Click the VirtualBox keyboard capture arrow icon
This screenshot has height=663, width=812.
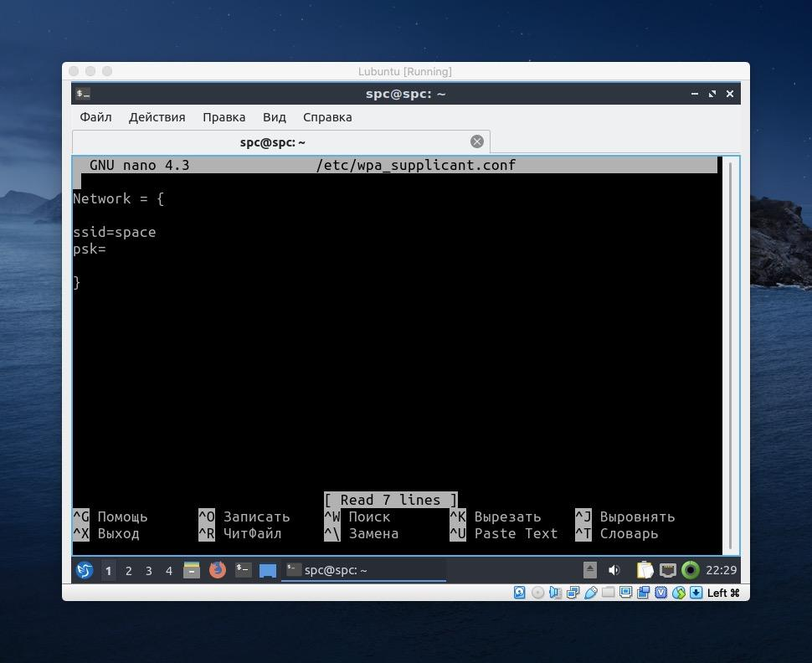tap(696, 593)
